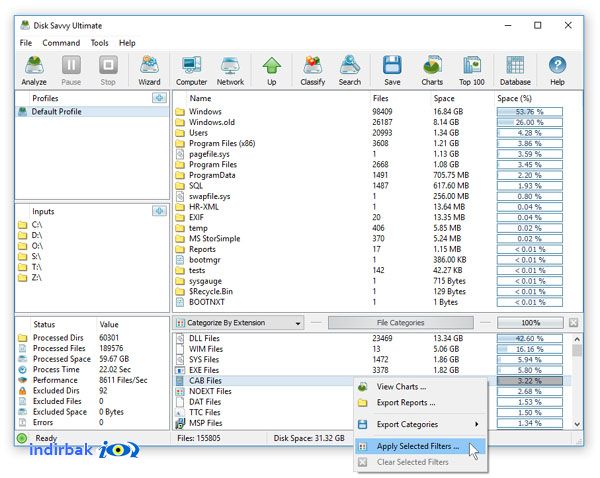Select the C:\ input directory
The image size is (600, 478).
92,225
